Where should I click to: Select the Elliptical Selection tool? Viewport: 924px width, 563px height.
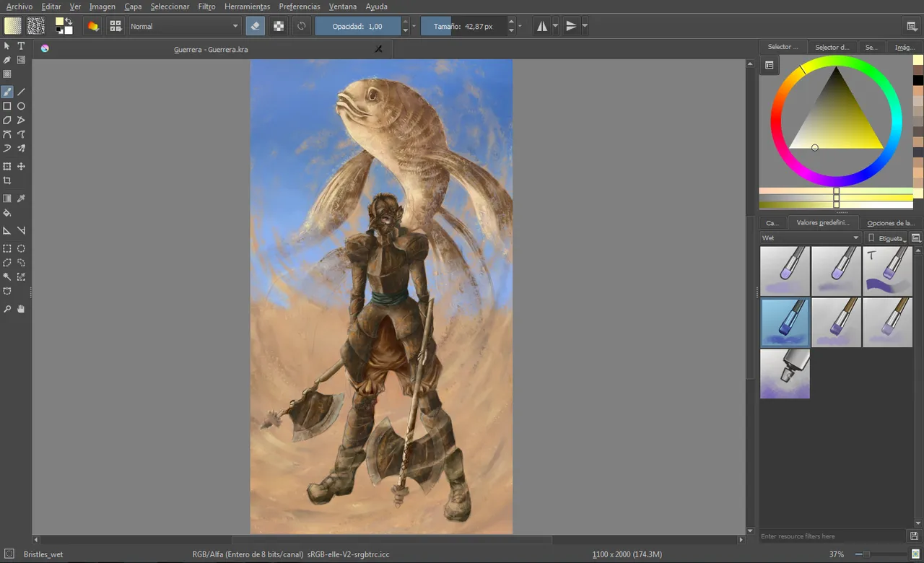tap(22, 248)
